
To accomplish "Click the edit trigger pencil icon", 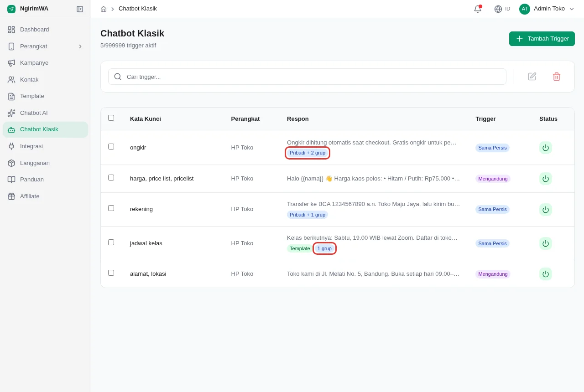I will (x=532, y=77).
